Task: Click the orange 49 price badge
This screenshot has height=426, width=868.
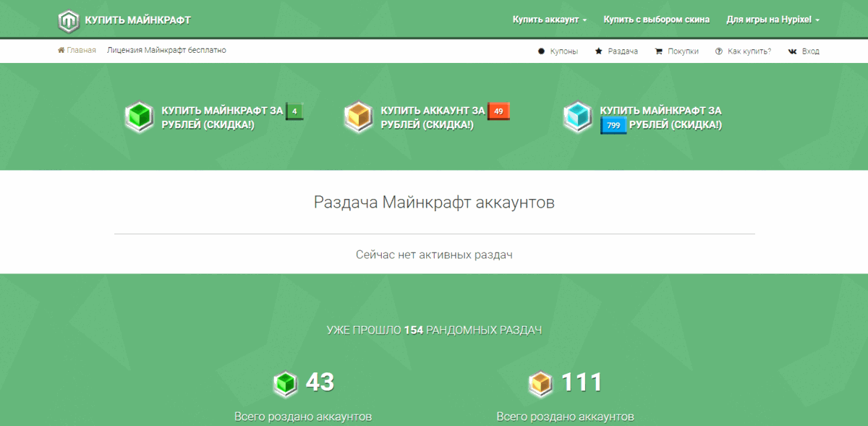Action: pos(499,111)
